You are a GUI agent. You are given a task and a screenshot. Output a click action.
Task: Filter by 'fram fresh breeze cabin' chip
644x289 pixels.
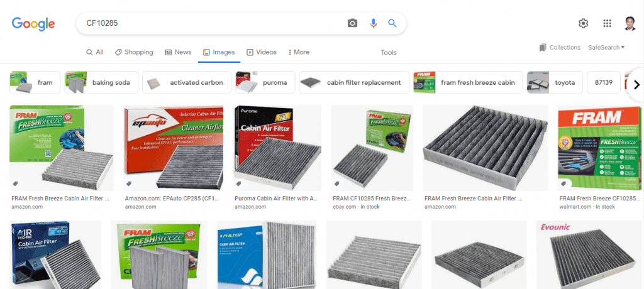468,82
